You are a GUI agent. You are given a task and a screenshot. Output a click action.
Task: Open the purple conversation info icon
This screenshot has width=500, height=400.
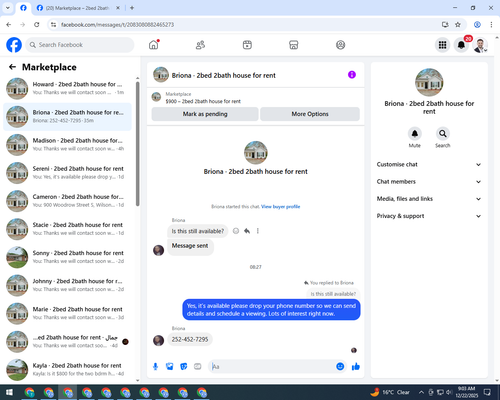coord(352,75)
